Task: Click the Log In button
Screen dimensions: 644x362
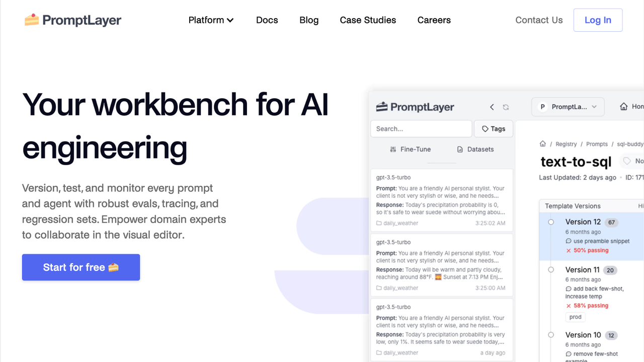Action: point(598,20)
